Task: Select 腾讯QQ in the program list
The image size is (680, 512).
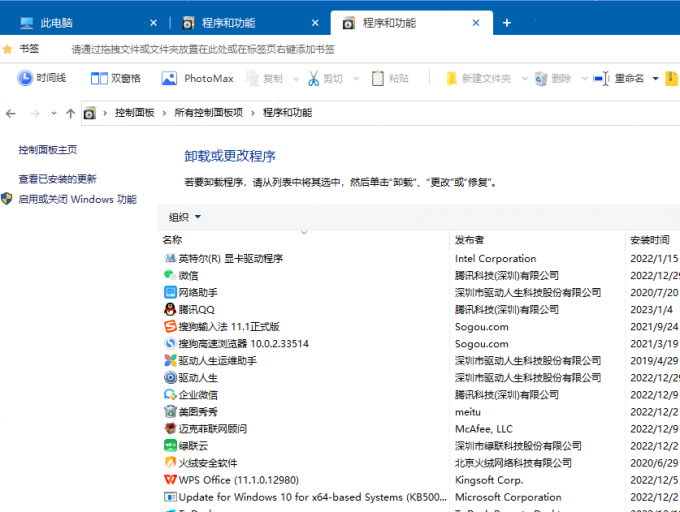Action: click(196, 309)
